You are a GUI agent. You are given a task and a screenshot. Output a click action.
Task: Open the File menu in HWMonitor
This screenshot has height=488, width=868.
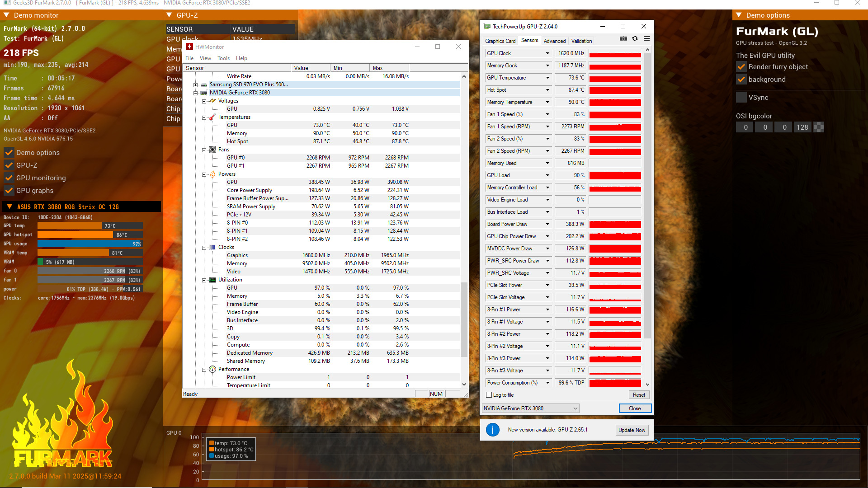click(x=189, y=58)
